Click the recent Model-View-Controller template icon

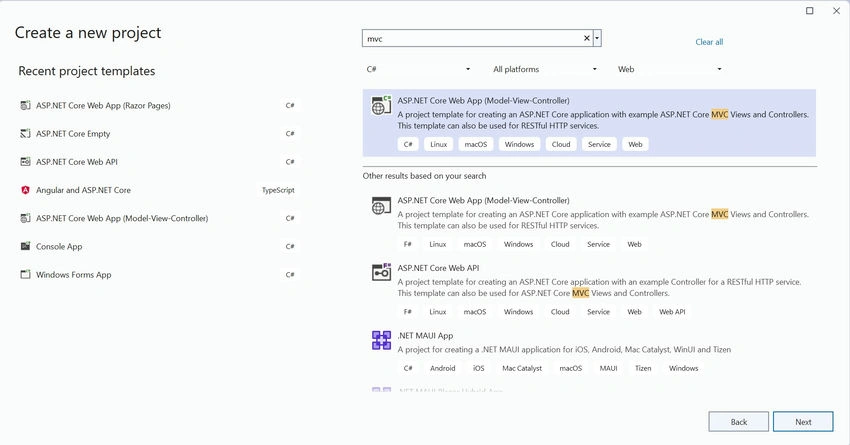pyautogui.click(x=25, y=218)
